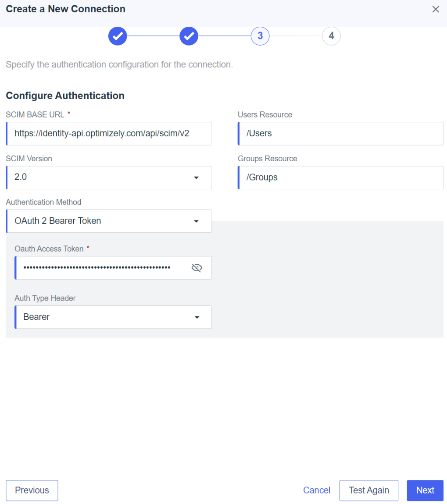Select step 3 in the wizard progress
Viewport: 447px width, 504px height.
coord(260,36)
